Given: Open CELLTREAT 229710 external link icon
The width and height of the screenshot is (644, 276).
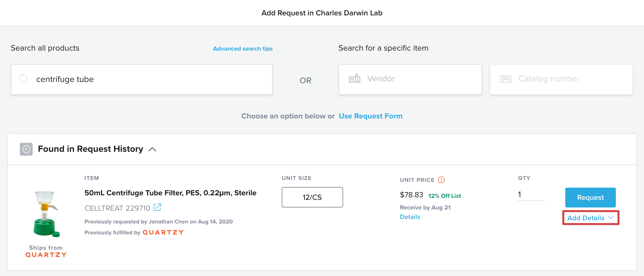Looking at the screenshot, I should 157,207.
